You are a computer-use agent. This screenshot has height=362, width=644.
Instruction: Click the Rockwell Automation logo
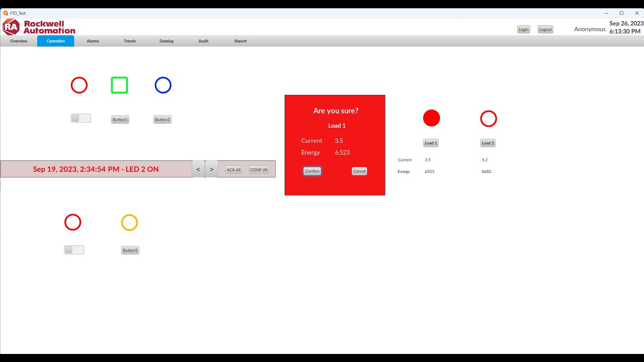[39, 27]
